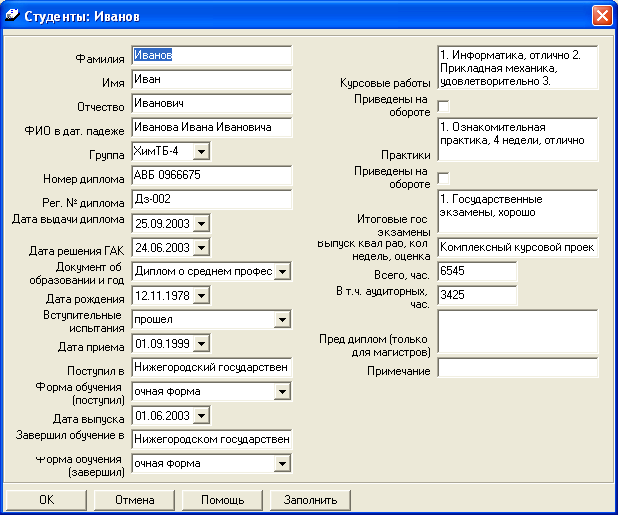This screenshot has width=618, height=515.
Task: Open the Дата решения ГАК date picker
Action: click(201, 248)
